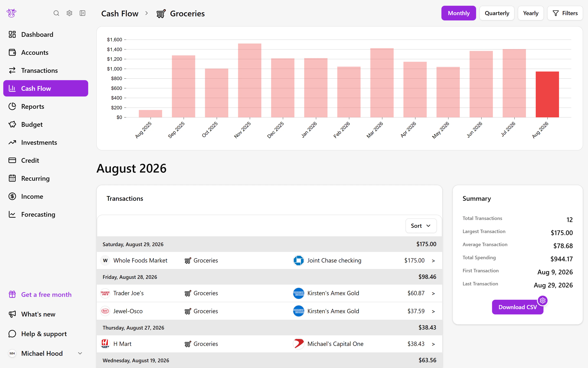This screenshot has height=368, width=588.
Task: Click the Help chat bubble icon
Action: 12,334
